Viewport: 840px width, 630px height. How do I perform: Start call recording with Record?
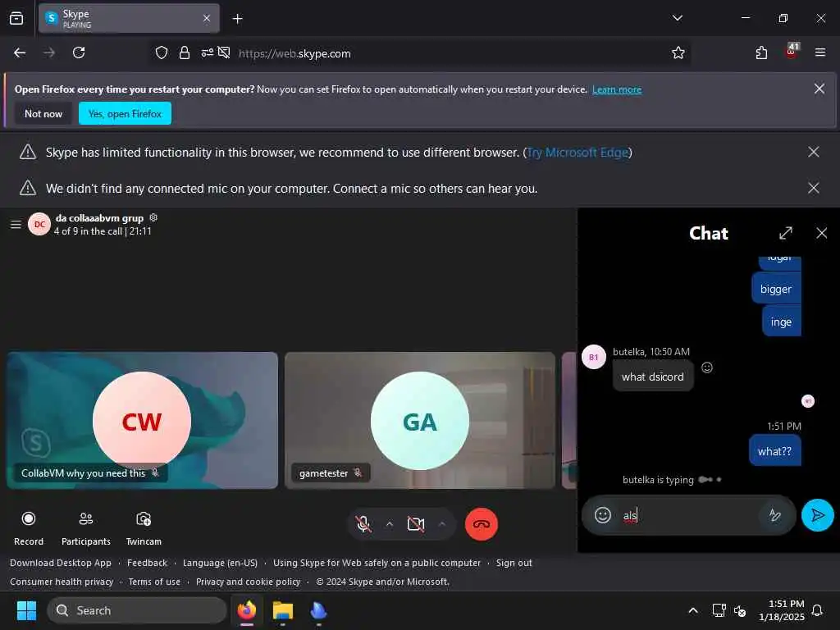point(29,527)
